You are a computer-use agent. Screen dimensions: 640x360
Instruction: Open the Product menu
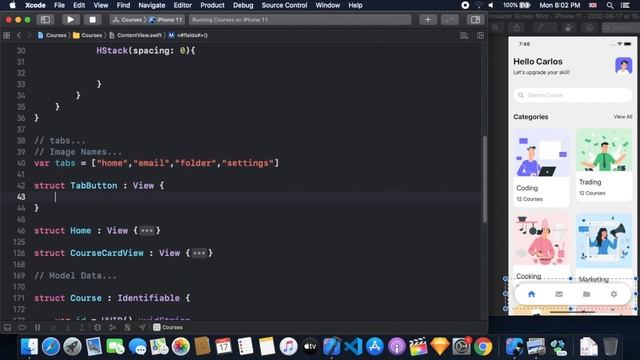(x=212, y=5)
